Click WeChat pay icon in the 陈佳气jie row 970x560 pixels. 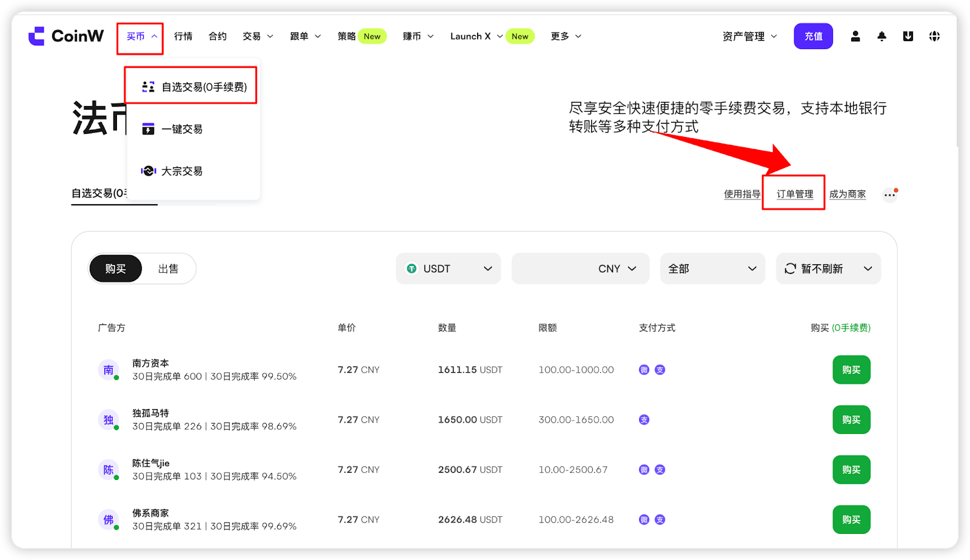click(x=644, y=470)
